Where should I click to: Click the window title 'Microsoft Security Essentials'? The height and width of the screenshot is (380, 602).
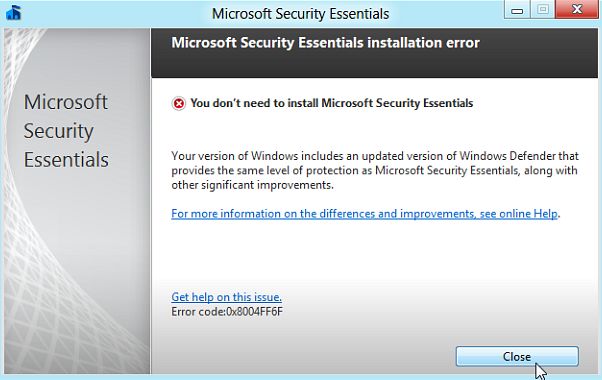click(x=300, y=14)
